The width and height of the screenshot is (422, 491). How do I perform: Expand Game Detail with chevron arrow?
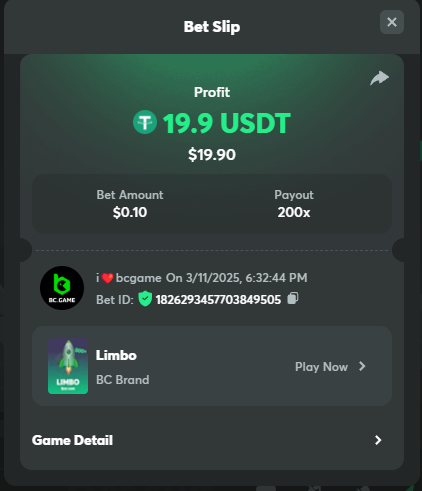click(378, 440)
